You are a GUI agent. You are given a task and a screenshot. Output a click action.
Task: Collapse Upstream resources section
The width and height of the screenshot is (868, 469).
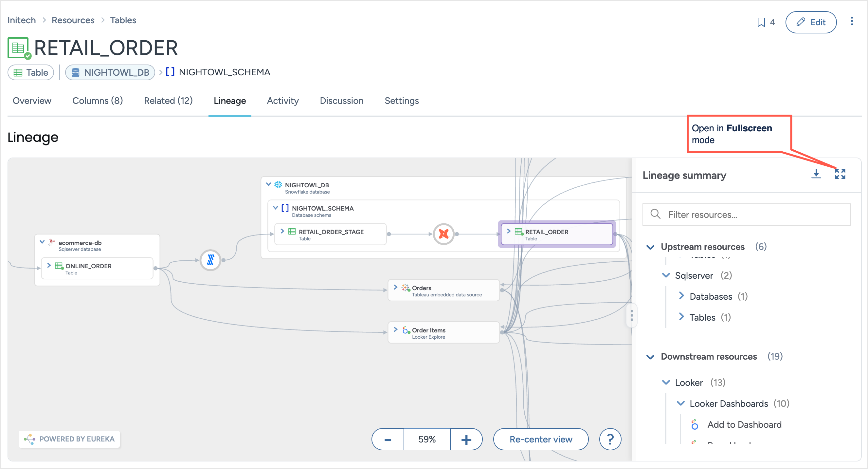pos(650,247)
